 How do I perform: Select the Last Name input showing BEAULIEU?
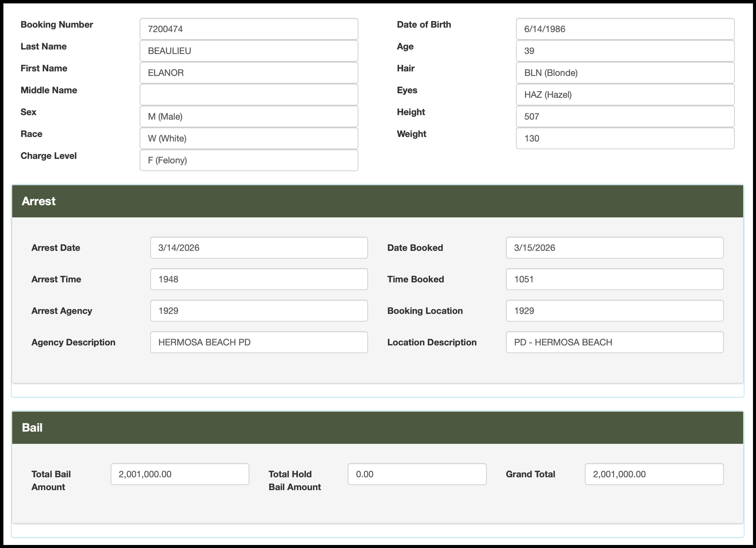(249, 51)
